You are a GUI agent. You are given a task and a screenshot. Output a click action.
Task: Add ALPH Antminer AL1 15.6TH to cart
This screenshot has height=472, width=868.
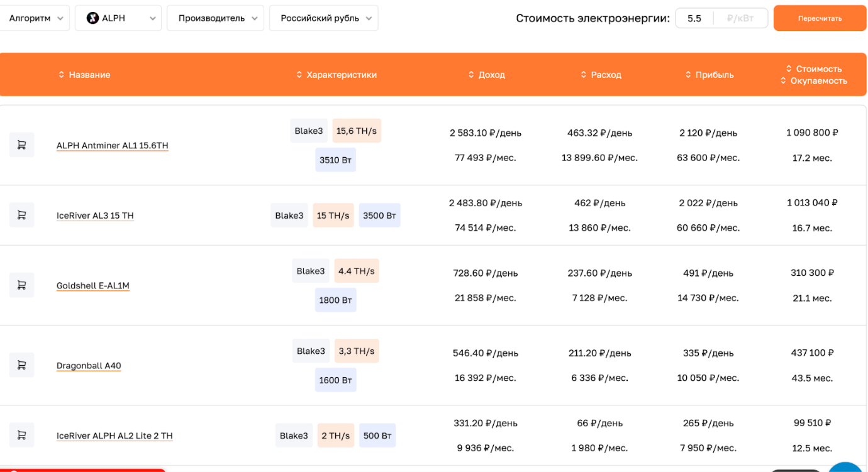tap(21, 145)
